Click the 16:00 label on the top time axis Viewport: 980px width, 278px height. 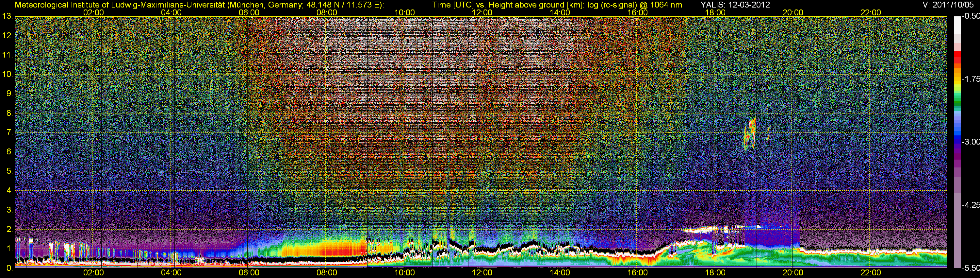point(638,12)
